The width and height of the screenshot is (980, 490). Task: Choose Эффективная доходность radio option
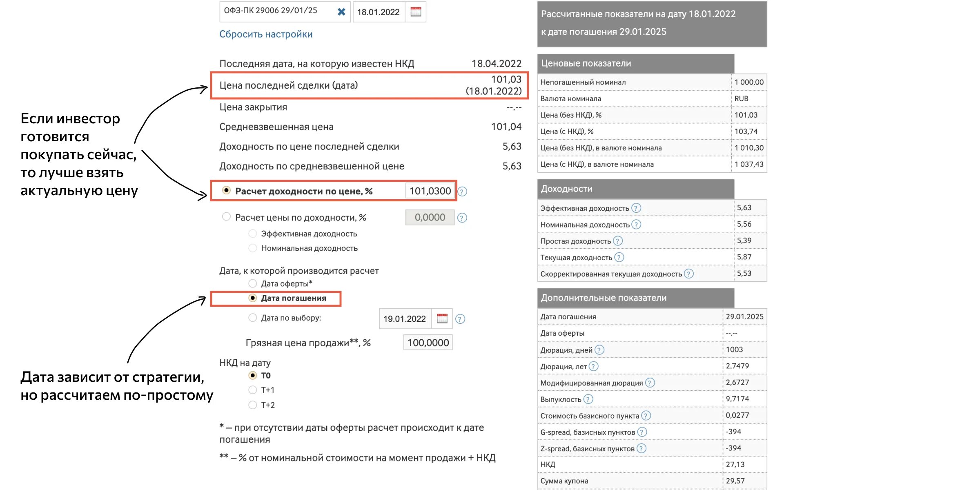pos(253,234)
